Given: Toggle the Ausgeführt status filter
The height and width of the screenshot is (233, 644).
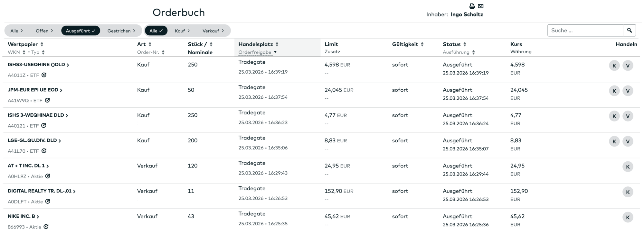Looking at the screenshot, I should 80,31.
